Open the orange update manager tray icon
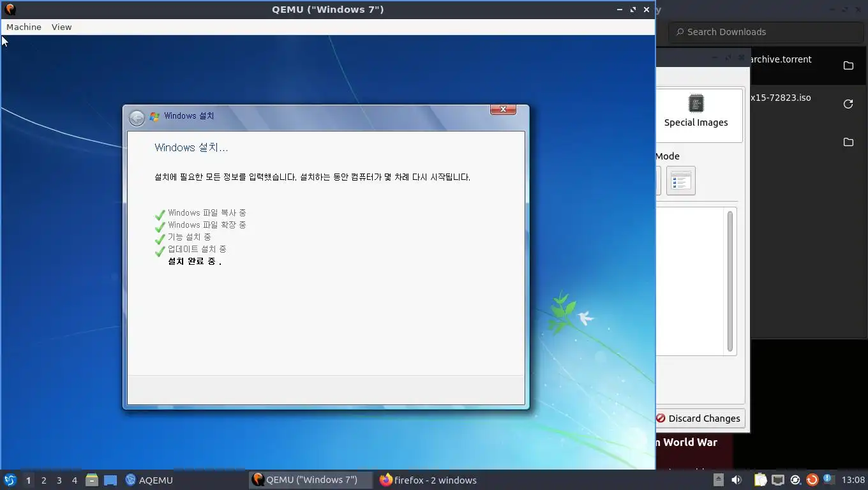Screen dimensions: 868x490 (812, 480)
